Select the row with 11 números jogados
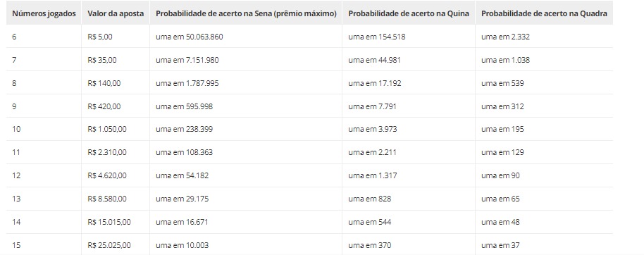Screen dimensions: 644x255 (x=310, y=152)
